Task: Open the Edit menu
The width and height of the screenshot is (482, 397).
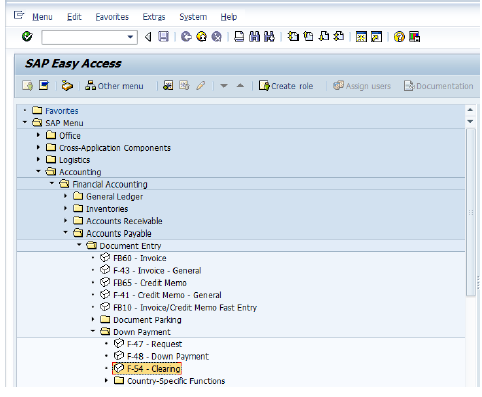Action: [74, 17]
